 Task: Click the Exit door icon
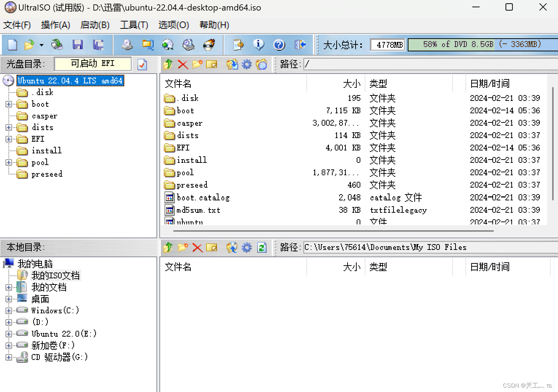[300, 45]
